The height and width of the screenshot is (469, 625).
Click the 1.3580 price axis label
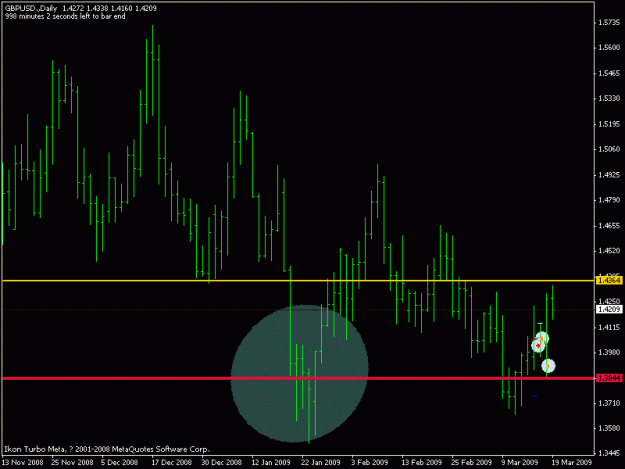609,428
